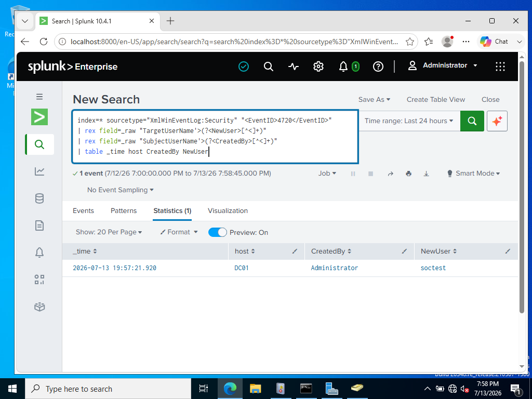Go back in the browser
The height and width of the screenshot is (399, 532).
[x=25, y=42]
